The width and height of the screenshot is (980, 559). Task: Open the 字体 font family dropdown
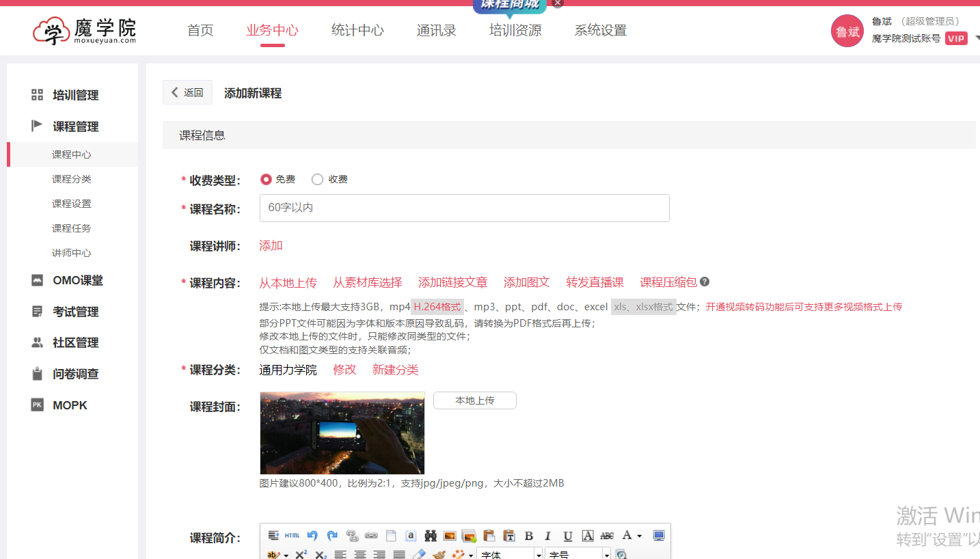coord(509,554)
